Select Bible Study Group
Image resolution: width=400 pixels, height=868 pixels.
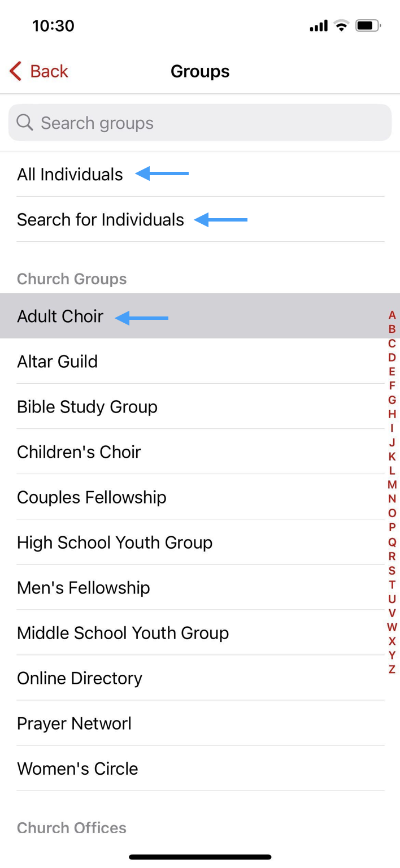pos(88,406)
